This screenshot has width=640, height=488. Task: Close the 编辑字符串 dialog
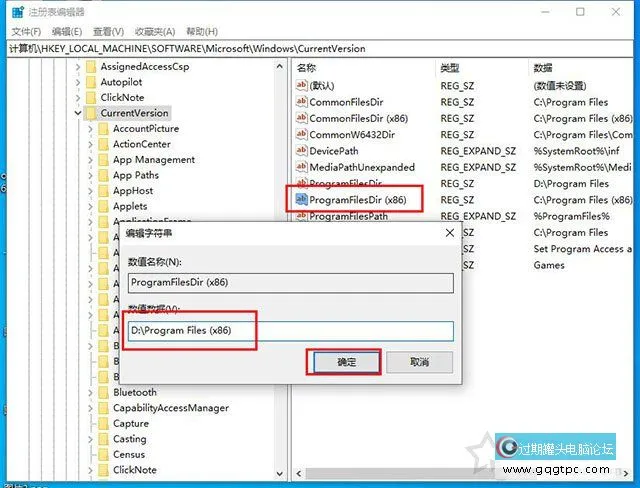coord(450,233)
